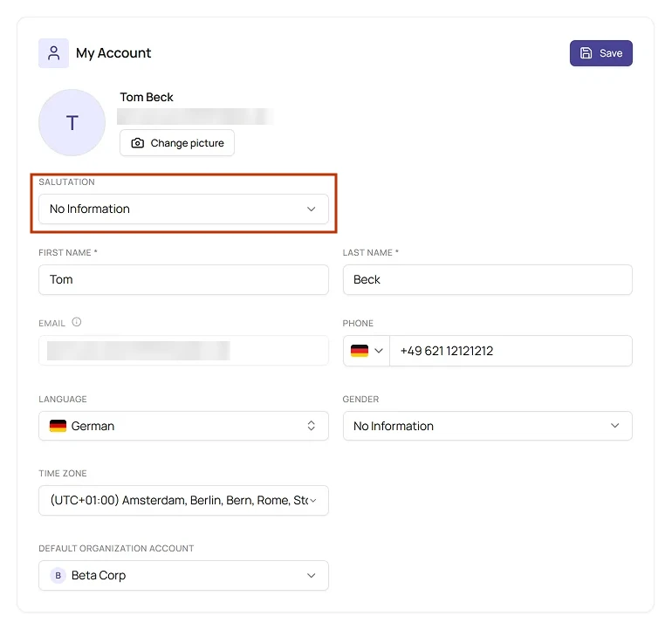The image size is (672, 630).
Task: Open the Default Organization Account dropdown
Action: 183,575
